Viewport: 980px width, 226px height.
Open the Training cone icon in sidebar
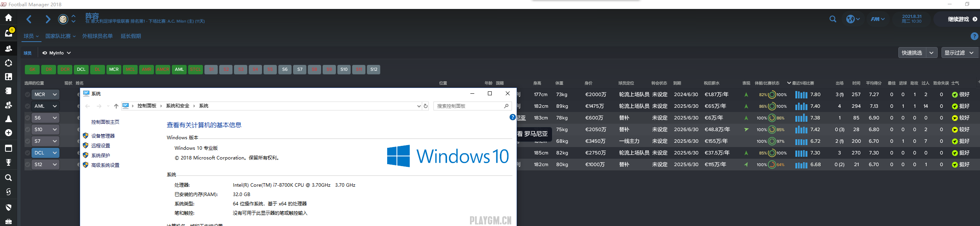pos(9,119)
